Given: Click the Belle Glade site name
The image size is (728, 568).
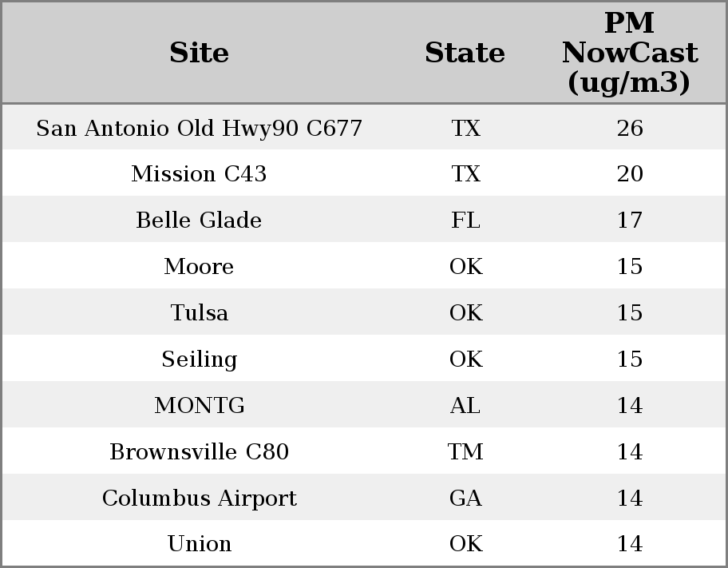Looking at the screenshot, I should [x=199, y=220].
